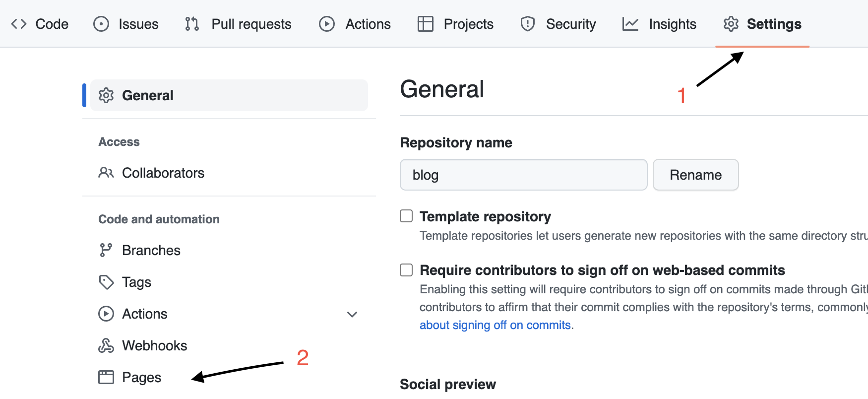Click the 'Social preview' heading

[448, 384]
